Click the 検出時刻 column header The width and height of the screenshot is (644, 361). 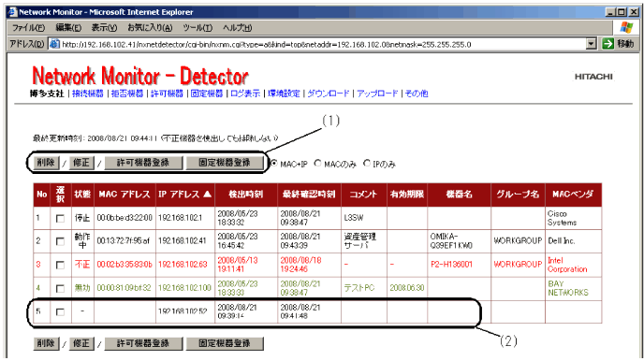pyautogui.click(x=246, y=195)
